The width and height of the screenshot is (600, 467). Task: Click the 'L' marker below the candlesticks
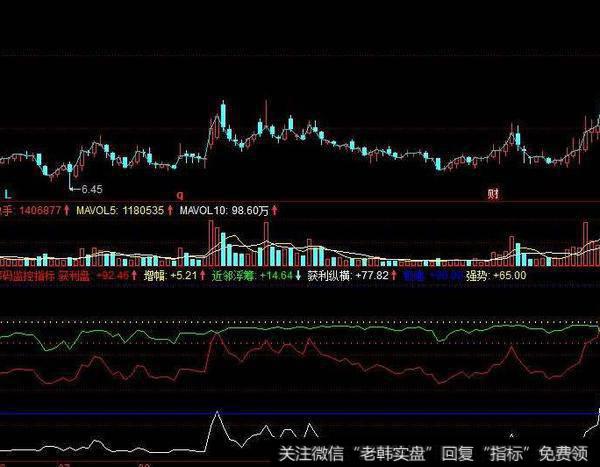(x=6, y=190)
